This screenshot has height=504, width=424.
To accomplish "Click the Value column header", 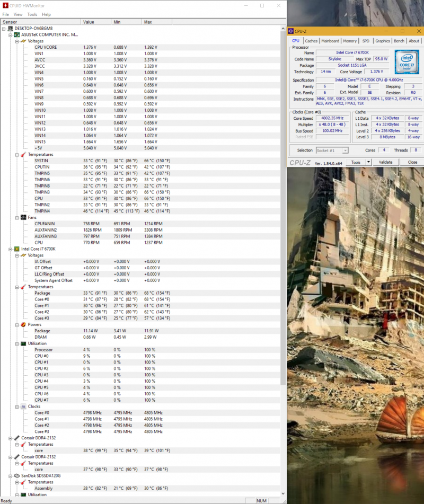I will click(96, 22).
